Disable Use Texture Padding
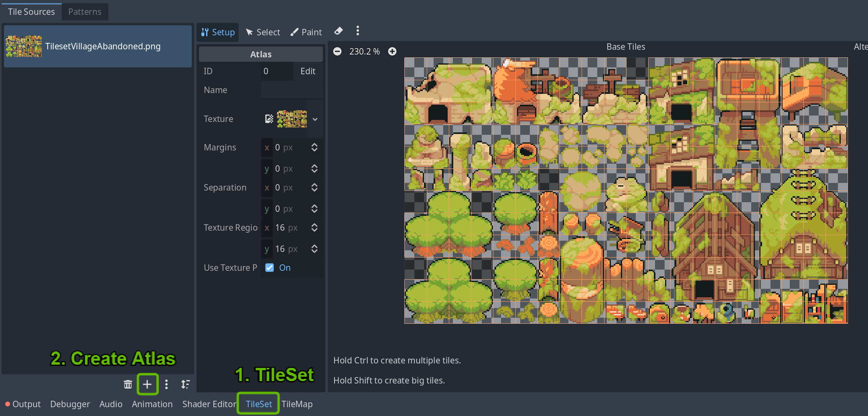Viewport: 868px width, 416px height. pos(269,268)
